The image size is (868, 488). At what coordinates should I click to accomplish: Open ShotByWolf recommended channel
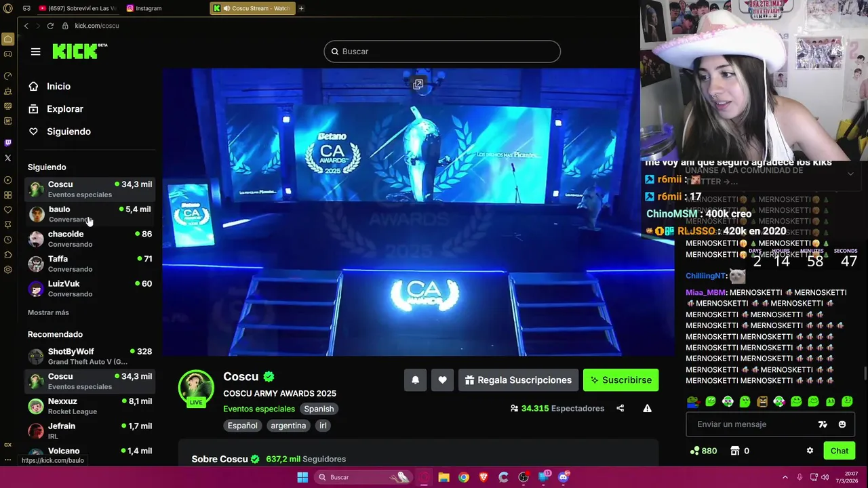(90, 357)
